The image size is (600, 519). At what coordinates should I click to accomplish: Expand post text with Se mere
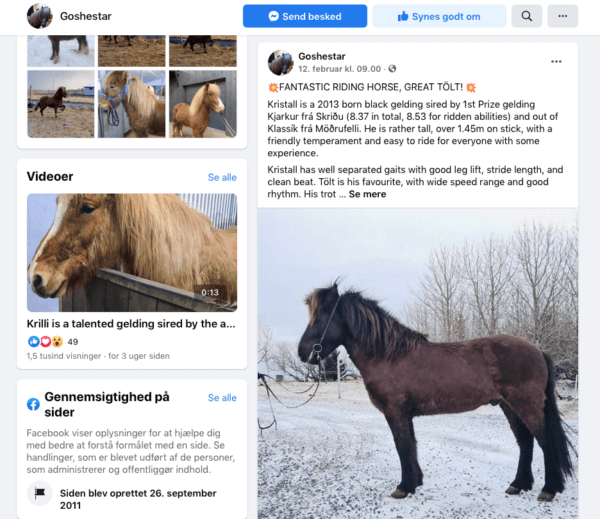tap(367, 194)
